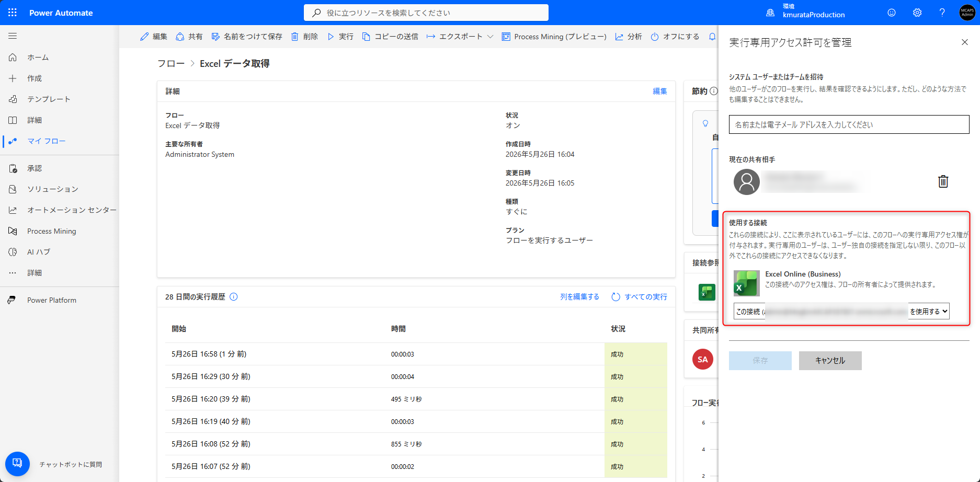Collapse the left navigation hamburger menu
The image size is (980, 482).
13,36
